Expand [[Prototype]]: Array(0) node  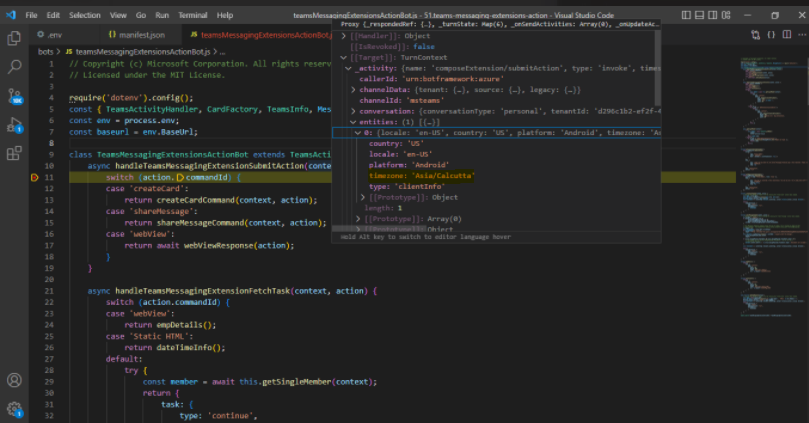pyautogui.click(x=358, y=219)
